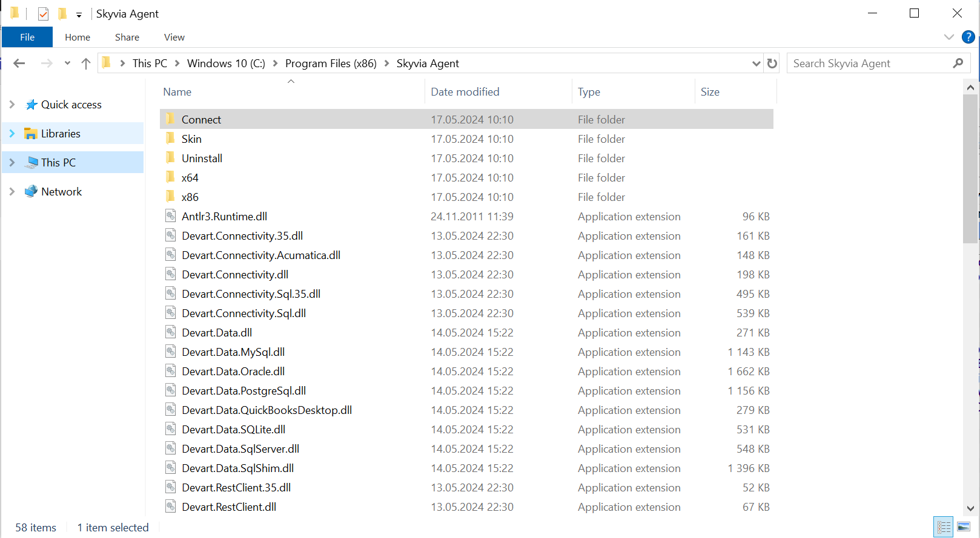The image size is (980, 538).
Task: Go up one folder level
Action: click(86, 64)
